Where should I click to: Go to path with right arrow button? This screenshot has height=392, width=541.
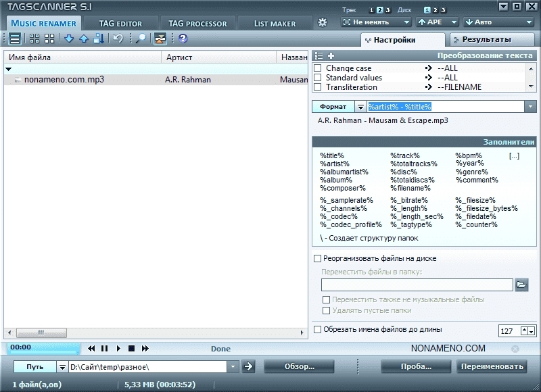coord(248,366)
